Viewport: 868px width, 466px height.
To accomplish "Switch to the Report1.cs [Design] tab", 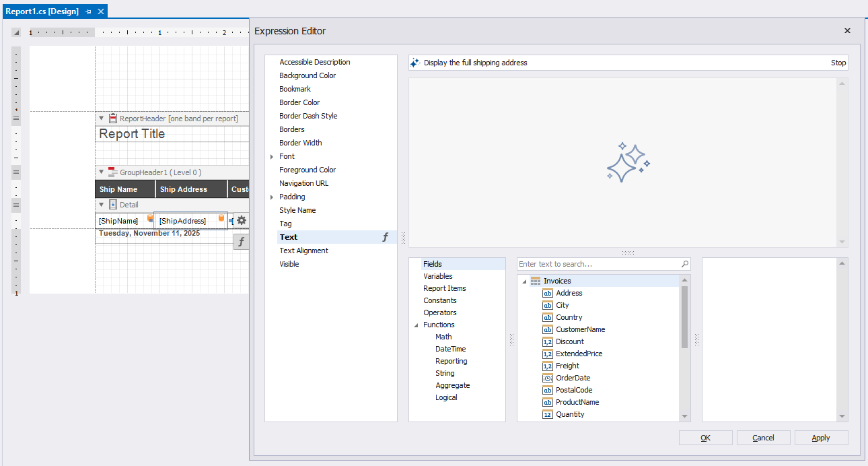I will click(40, 11).
